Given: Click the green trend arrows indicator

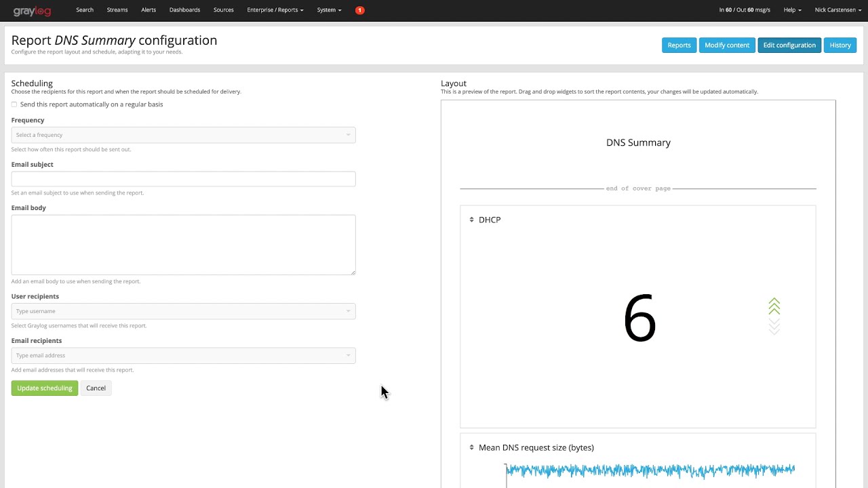Looking at the screenshot, I should point(774,306).
